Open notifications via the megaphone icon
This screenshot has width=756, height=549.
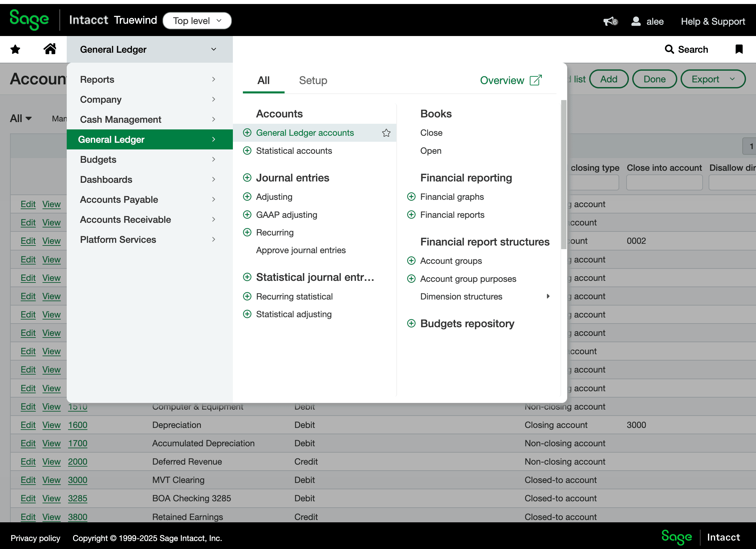click(x=609, y=21)
